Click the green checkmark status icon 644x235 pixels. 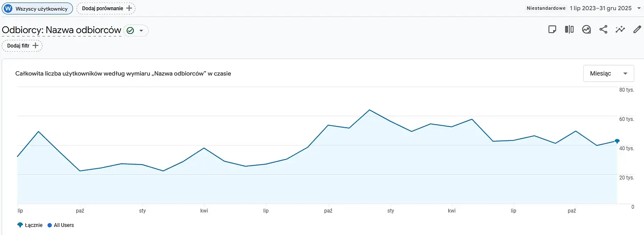click(130, 31)
